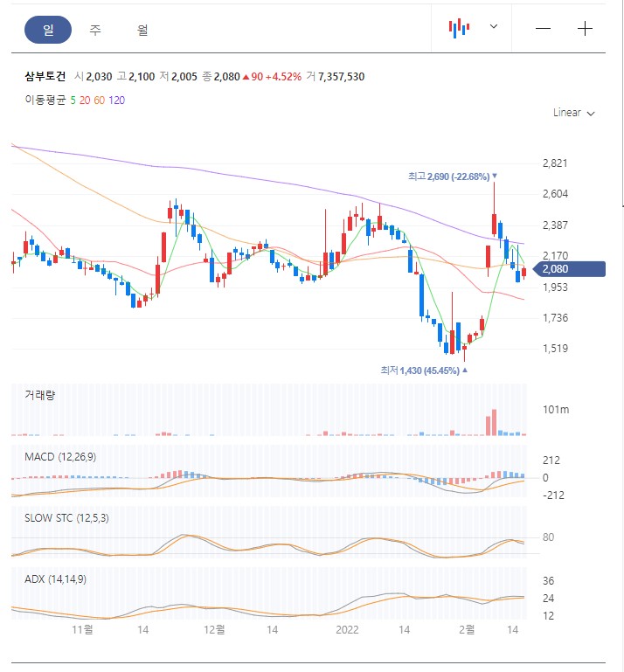Click the candlestick chart type icon
Image resolution: width=624 pixels, height=672 pixels.
point(459,28)
